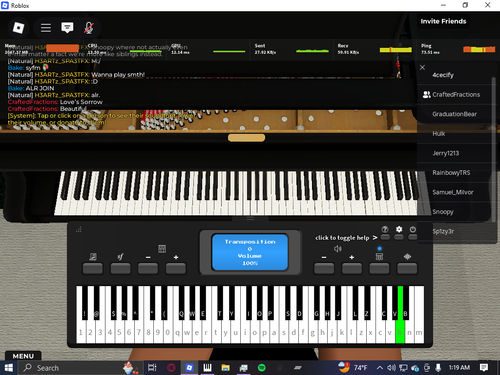Open the hamburger menu in top bar

pos(46,28)
